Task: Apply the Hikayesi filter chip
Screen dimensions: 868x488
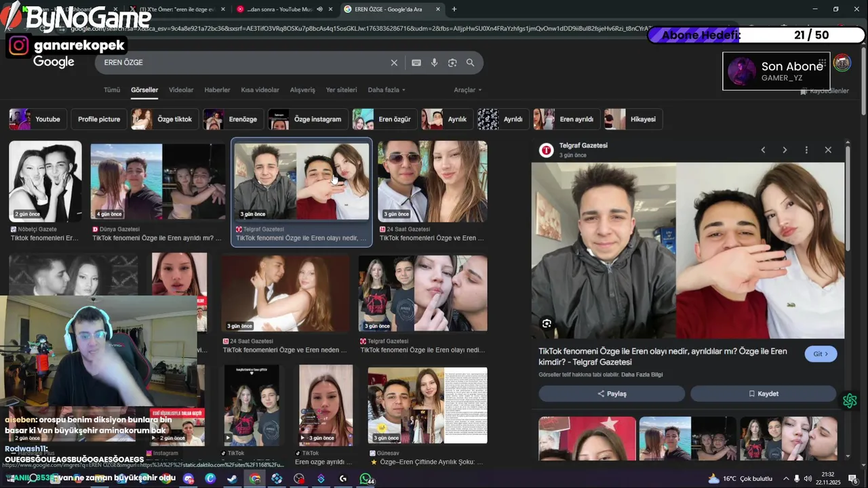Action: [x=633, y=119]
